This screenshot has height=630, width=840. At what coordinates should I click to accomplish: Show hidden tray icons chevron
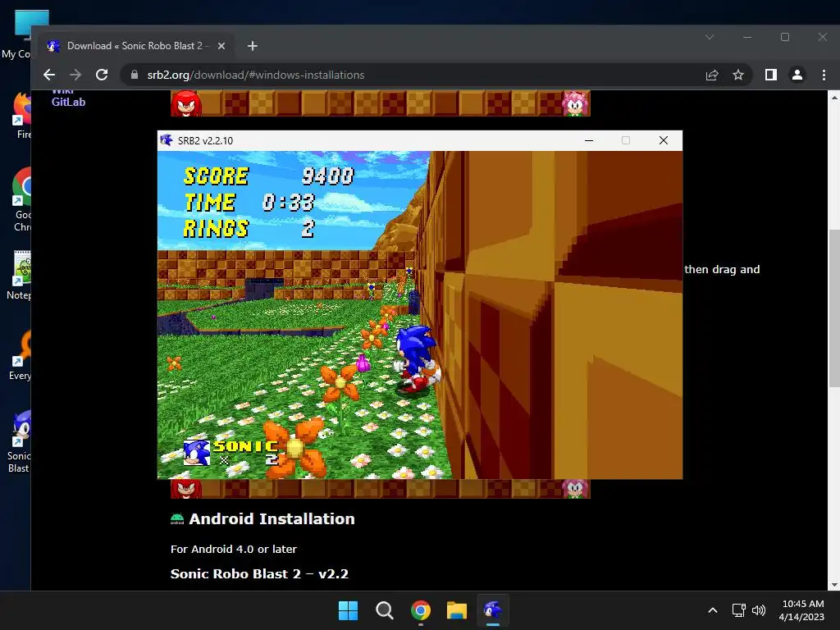(x=713, y=610)
